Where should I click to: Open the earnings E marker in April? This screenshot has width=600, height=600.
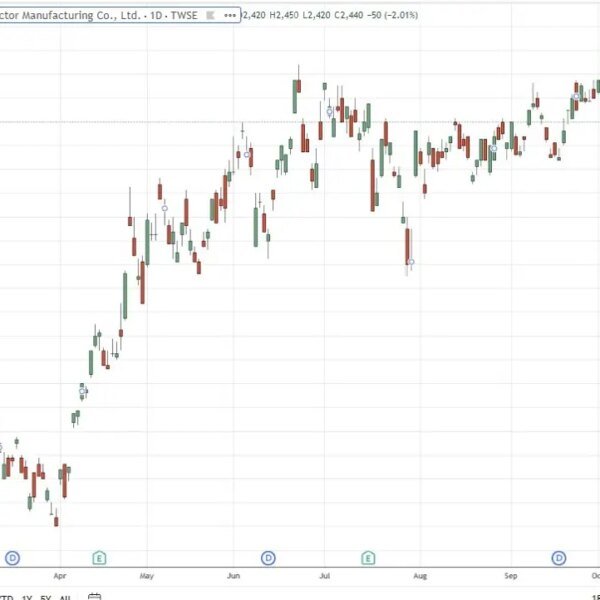(99, 558)
